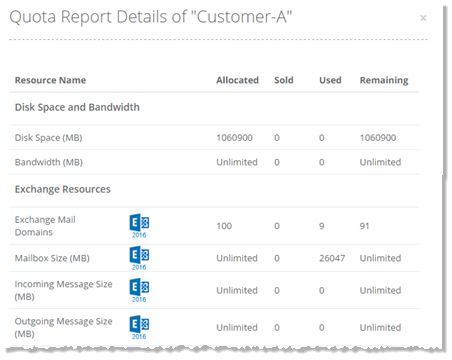The image size is (452, 360).
Task: Click the allocated value 1060900 for Disk Space
Action: (234, 138)
